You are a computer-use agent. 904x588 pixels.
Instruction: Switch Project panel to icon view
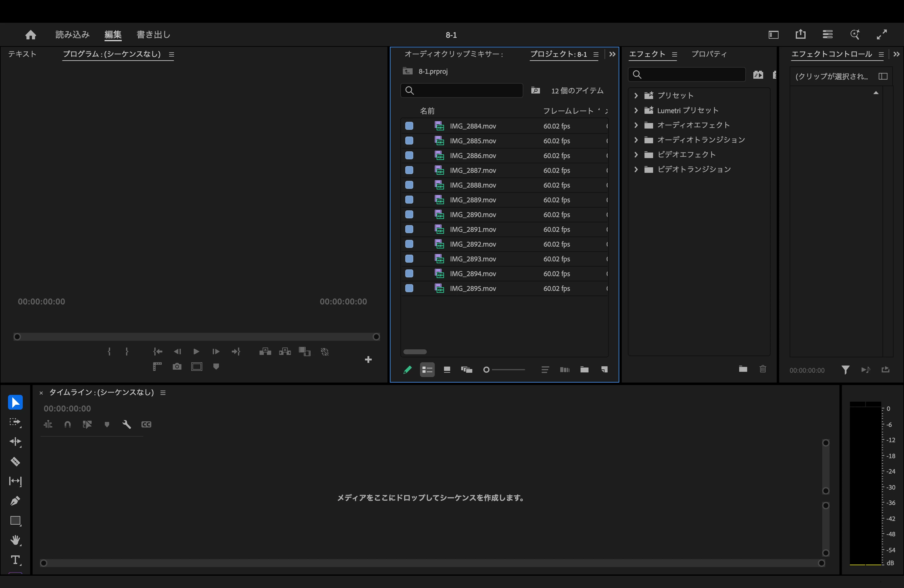coord(447,370)
